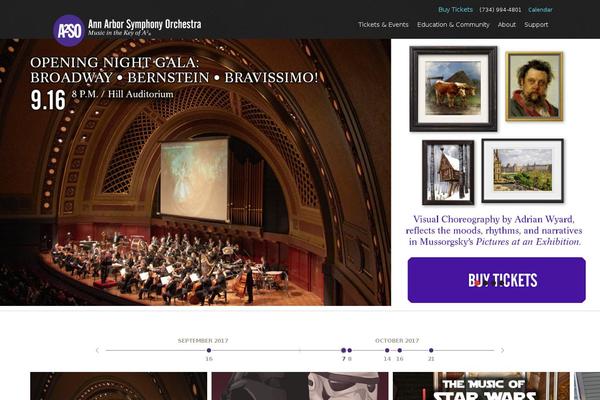Click the large purple BUY TICKETS button
600x400 pixels.
pos(496,280)
